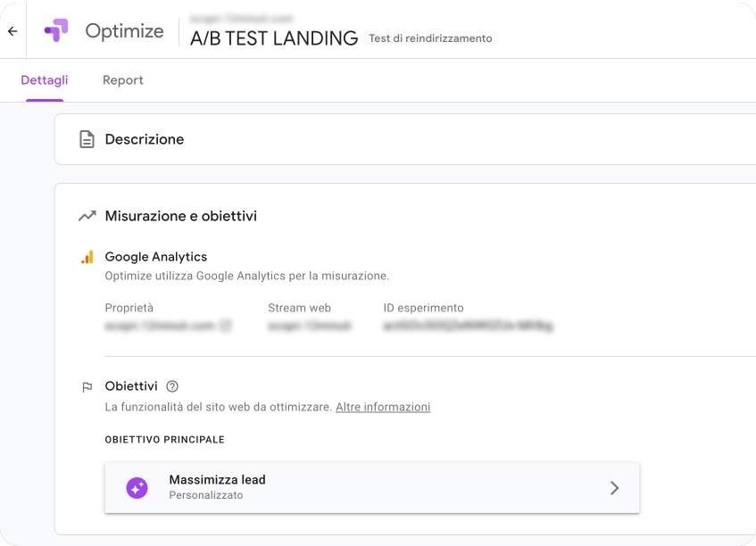756x546 pixels.
Task: Click the Optimize product name
Action: click(x=124, y=31)
